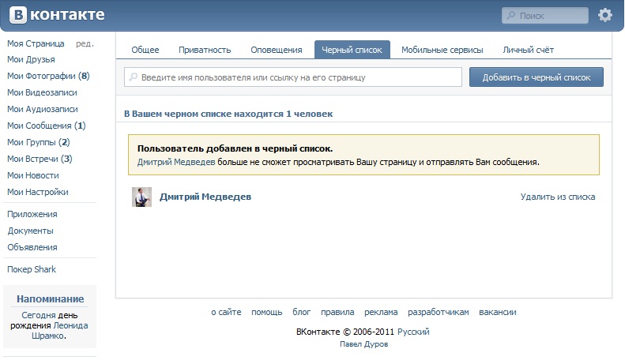Image resolution: width=625 pixels, height=364 pixels.
Task: Switch to the Приватность tab
Action: tap(205, 50)
